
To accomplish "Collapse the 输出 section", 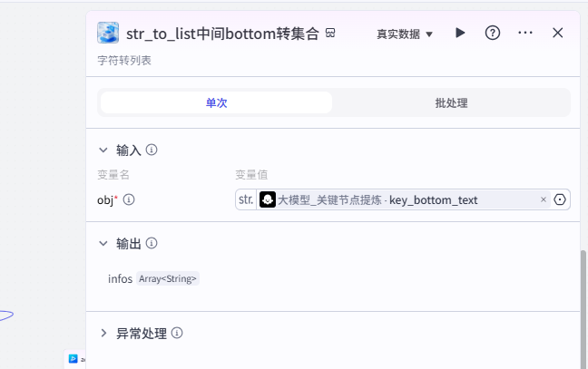I will pyautogui.click(x=103, y=243).
